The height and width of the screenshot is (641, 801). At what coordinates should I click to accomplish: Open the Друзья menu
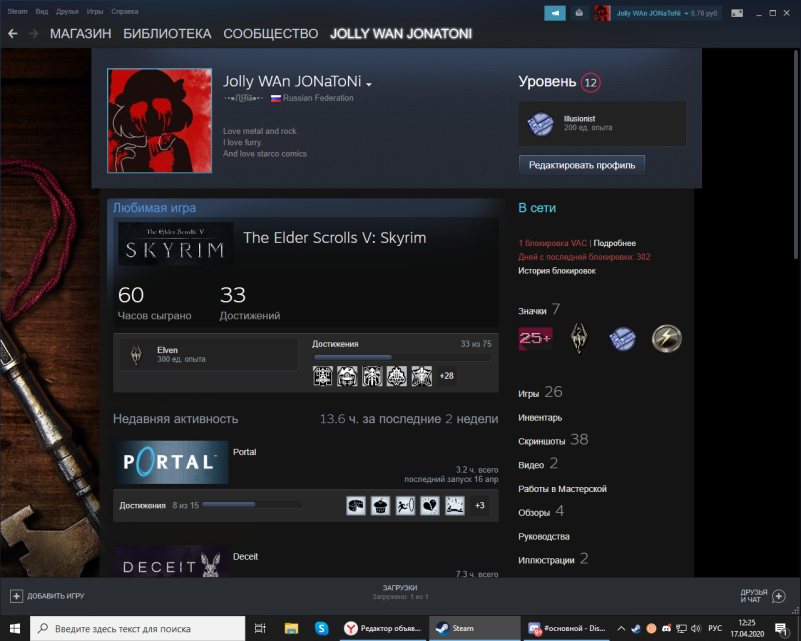tap(67, 11)
